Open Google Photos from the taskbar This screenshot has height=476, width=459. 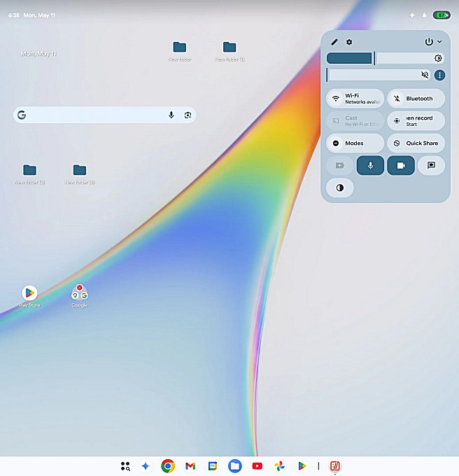pos(279,465)
